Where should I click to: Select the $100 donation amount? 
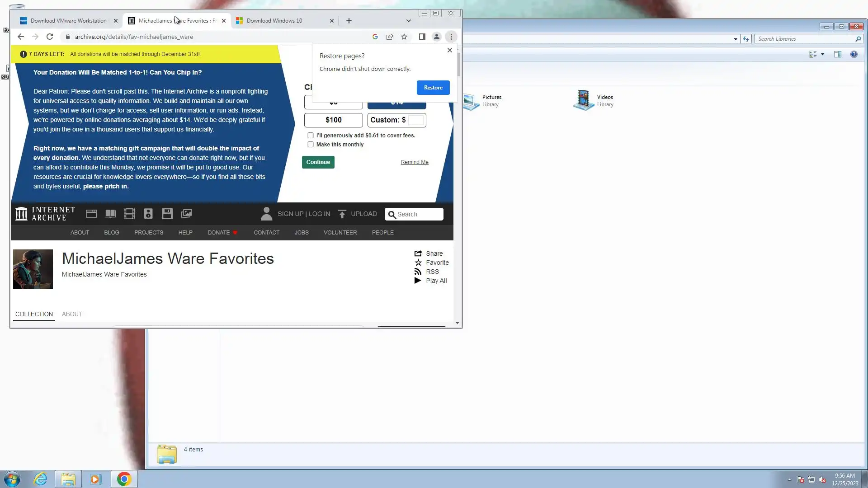pos(334,120)
